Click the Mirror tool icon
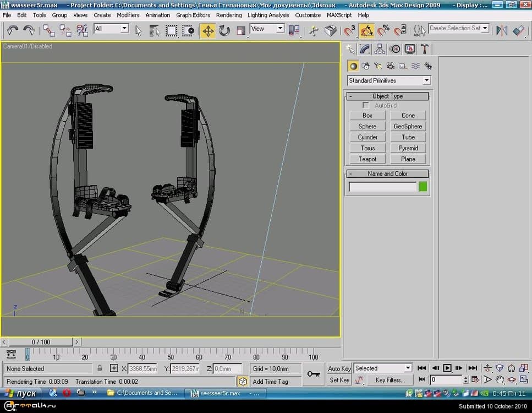The height and width of the screenshot is (413, 532). [501, 31]
